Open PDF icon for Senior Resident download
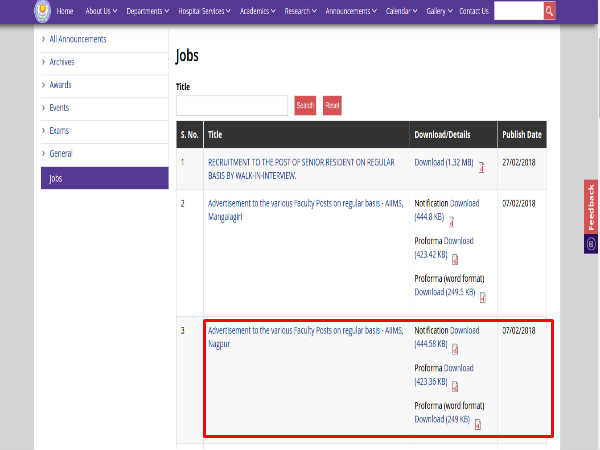This screenshot has height=450, width=600. pyautogui.click(x=482, y=167)
